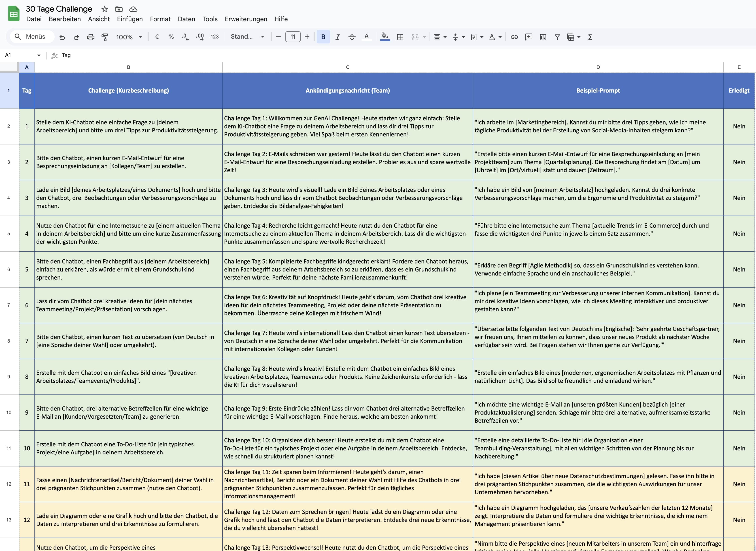Image resolution: width=756 pixels, height=551 pixels.
Task: Open the borders tool icon
Action: pos(400,37)
